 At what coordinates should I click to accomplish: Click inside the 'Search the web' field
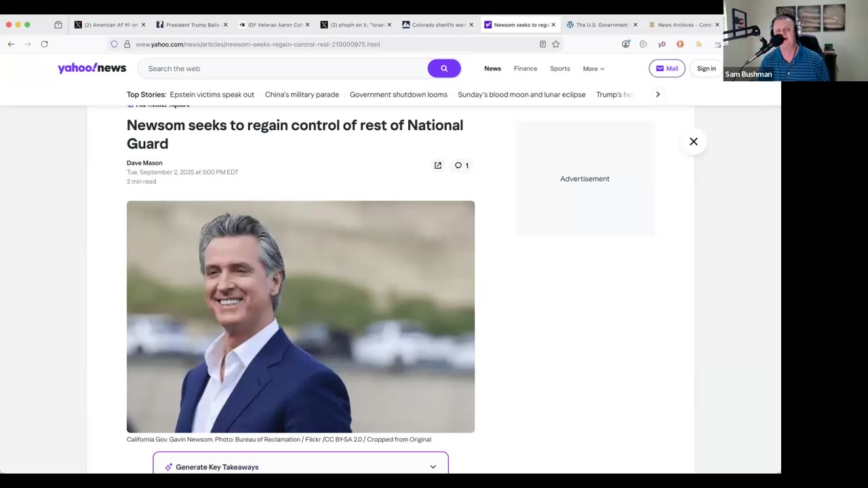283,68
